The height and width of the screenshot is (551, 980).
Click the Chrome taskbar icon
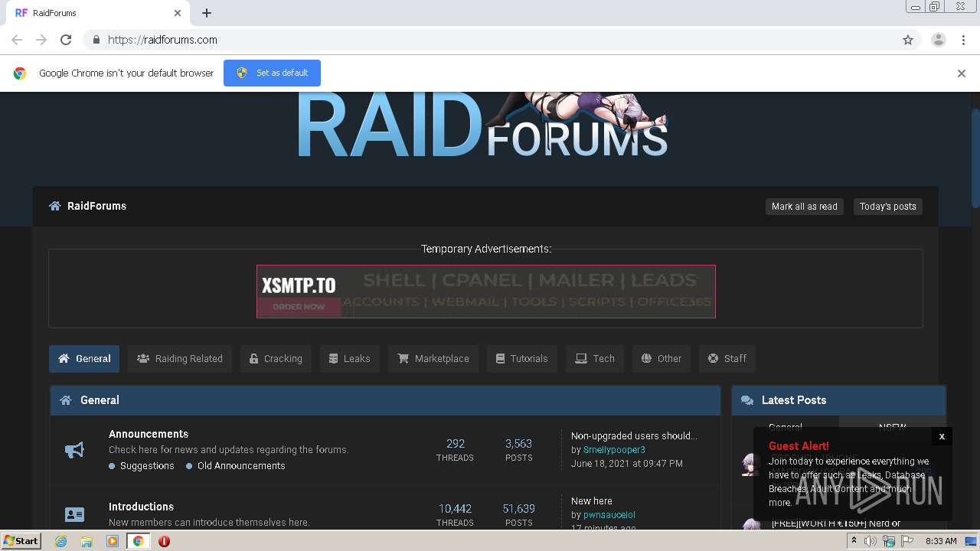tap(138, 541)
